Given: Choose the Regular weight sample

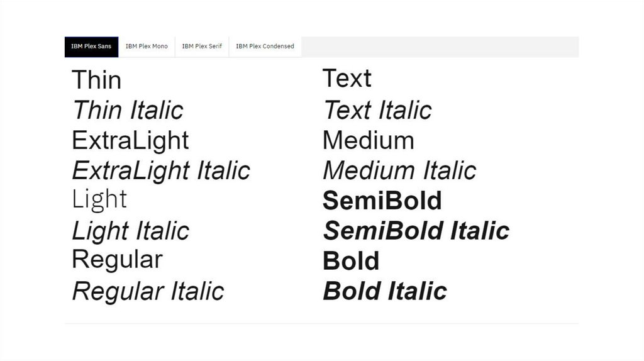Looking at the screenshot, I should 117,260.
